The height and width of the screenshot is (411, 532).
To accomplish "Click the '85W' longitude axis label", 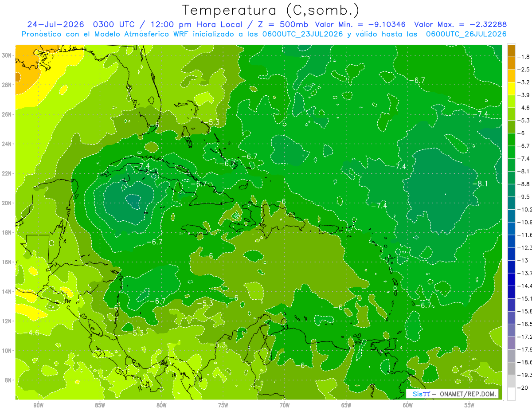I will pyautogui.click(x=100, y=405).
